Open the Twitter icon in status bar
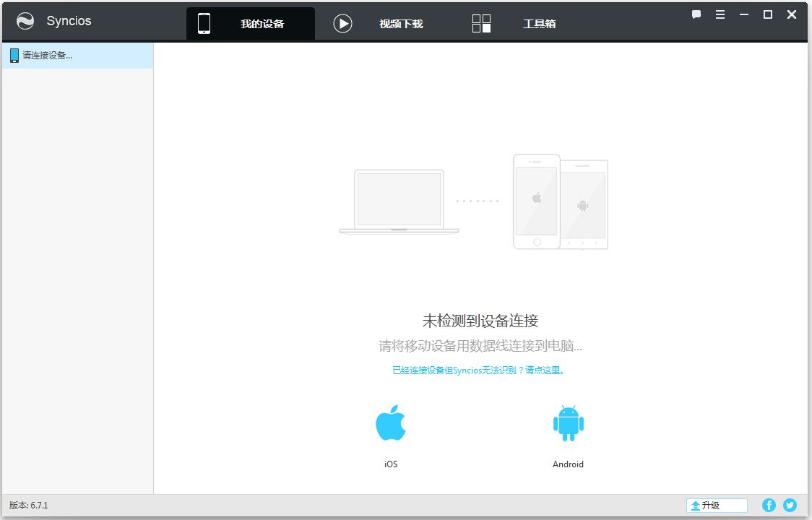 tap(790, 506)
